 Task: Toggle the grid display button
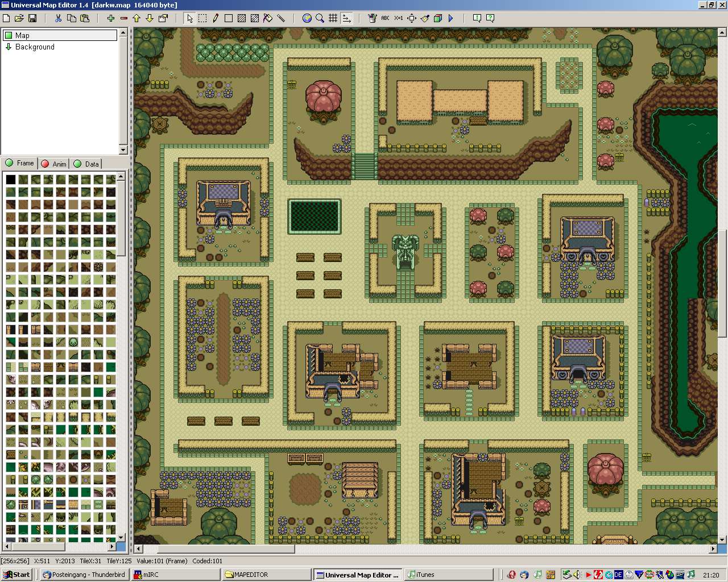pos(333,18)
